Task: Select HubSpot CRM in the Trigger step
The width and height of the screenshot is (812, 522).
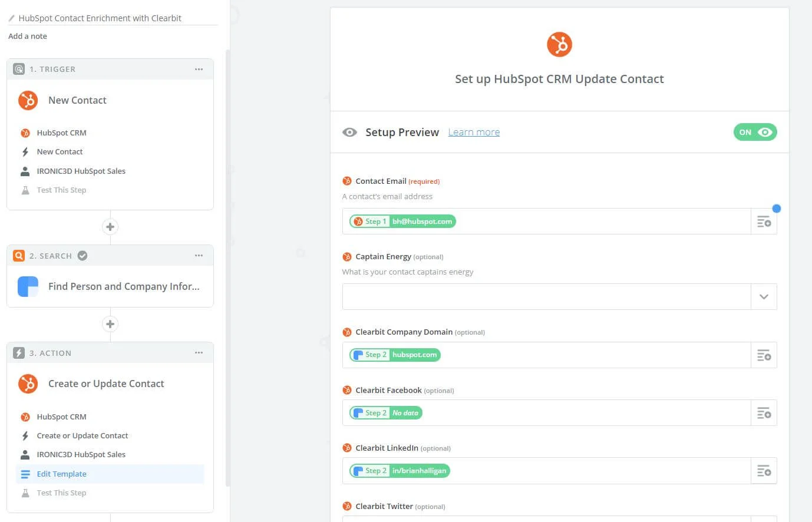Action: pyautogui.click(x=61, y=133)
